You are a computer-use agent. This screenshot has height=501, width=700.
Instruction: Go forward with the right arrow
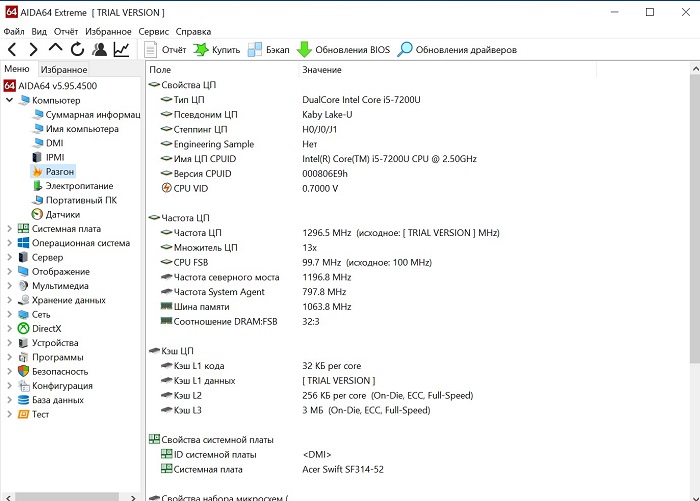[x=33, y=49]
